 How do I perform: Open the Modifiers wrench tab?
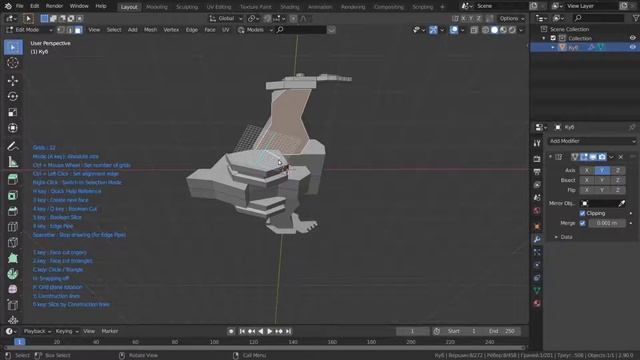click(537, 239)
